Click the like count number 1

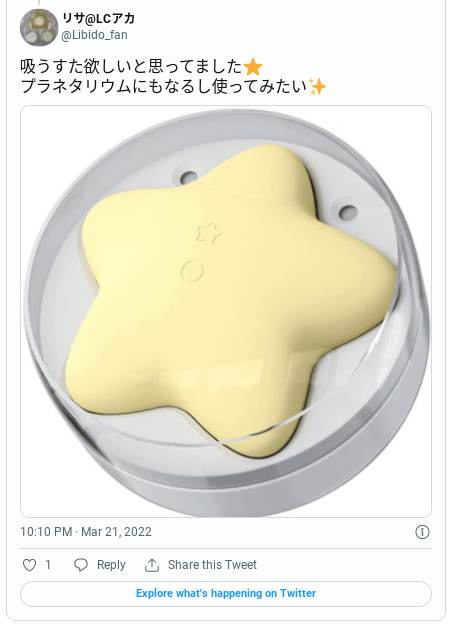click(x=48, y=565)
